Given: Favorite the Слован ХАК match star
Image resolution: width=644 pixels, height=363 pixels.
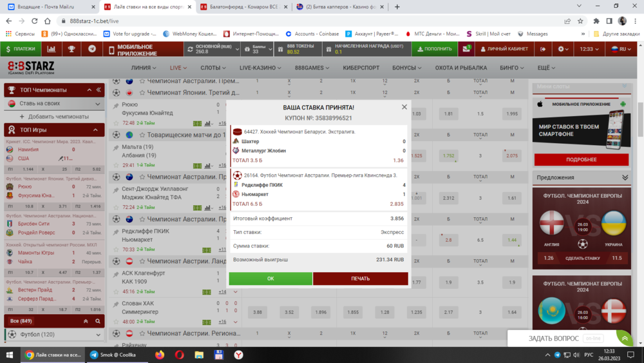Looking at the screenshot, I should 116,322.
